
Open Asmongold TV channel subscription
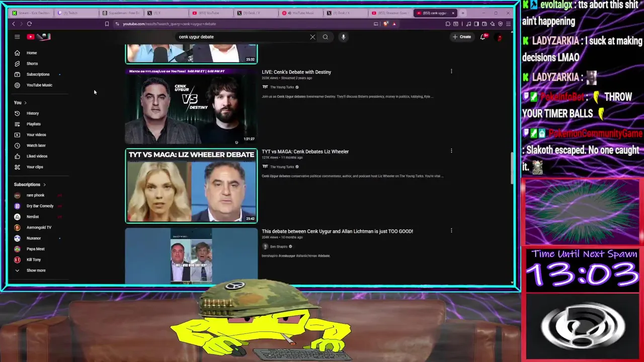coord(39,227)
